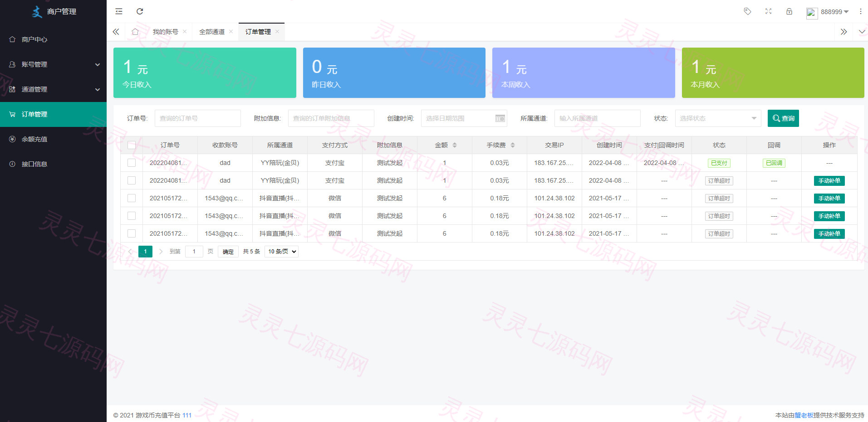The height and width of the screenshot is (422, 868).
Task: Toggle fullscreen mode icon
Action: [x=768, y=11]
